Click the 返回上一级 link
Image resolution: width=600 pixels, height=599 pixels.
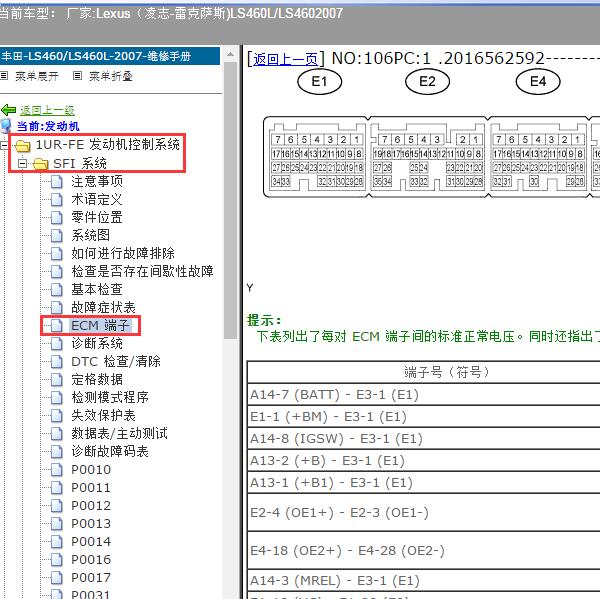click(47, 111)
